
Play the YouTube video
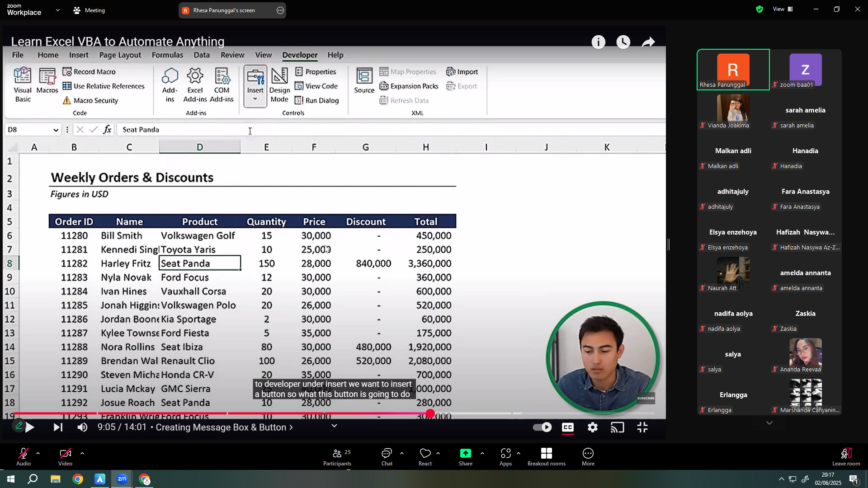point(30,427)
